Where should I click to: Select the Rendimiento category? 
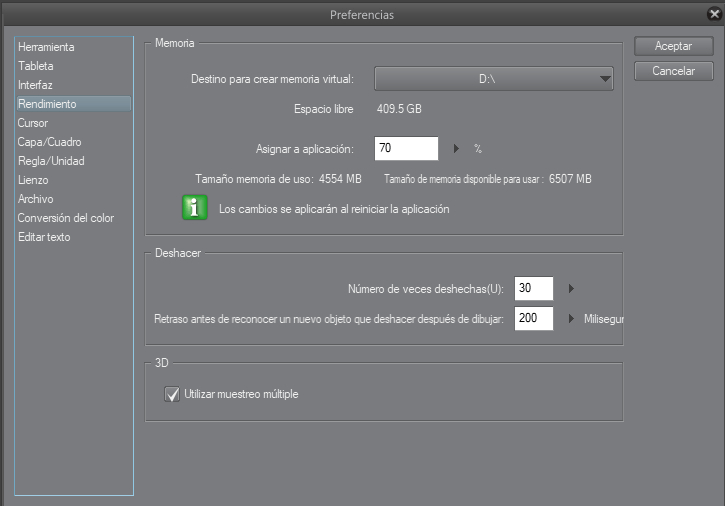coord(47,104)
